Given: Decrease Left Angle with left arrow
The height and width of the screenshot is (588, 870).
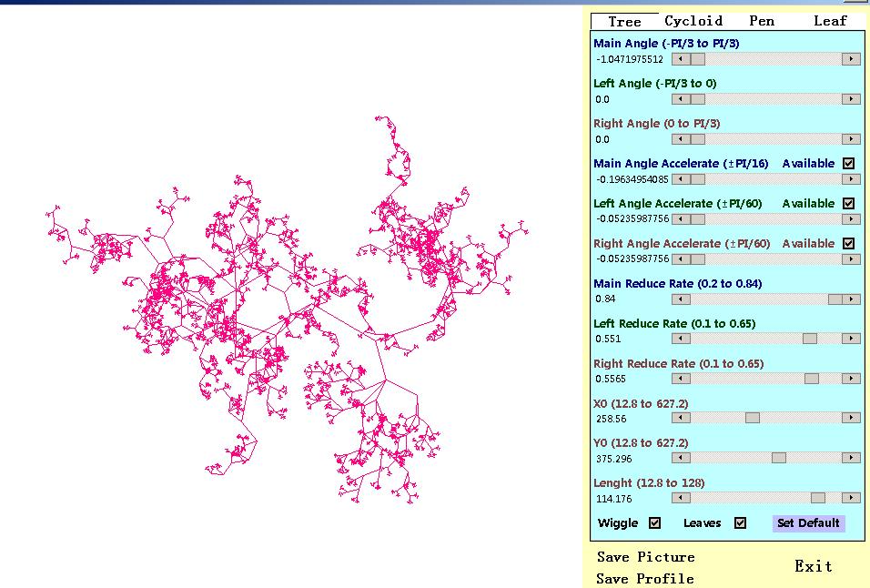Looking at the screenshot, I should pos(681,99).
